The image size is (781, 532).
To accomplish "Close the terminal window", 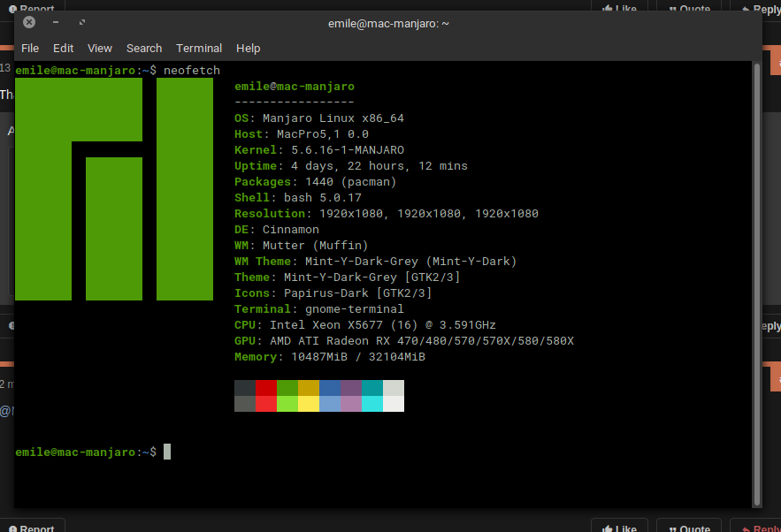I will (29, 22).
